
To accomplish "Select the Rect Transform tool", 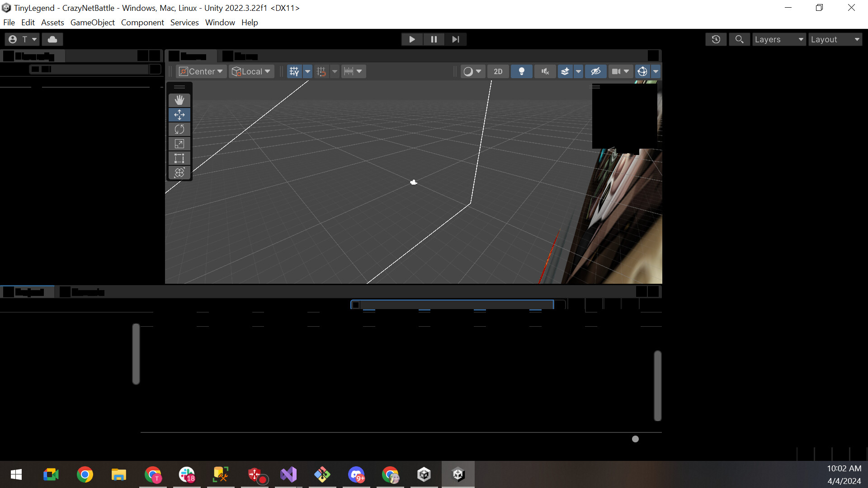I will tap(179, 159).
